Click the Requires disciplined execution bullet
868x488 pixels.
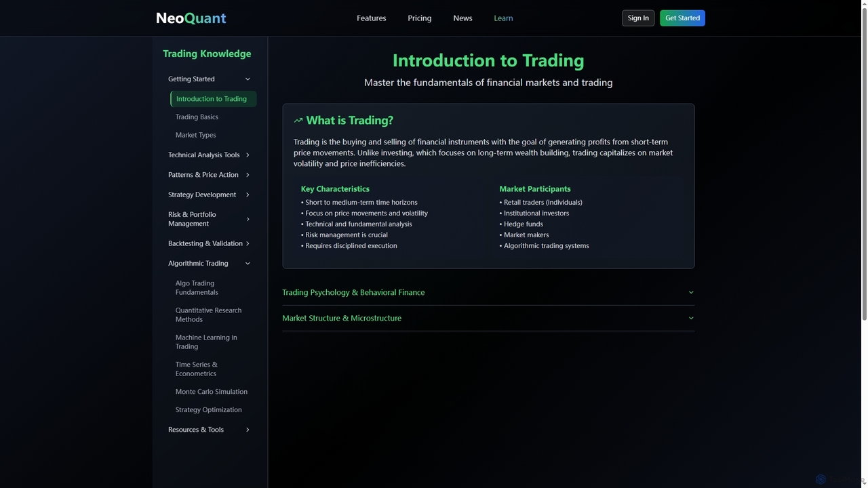(x=349, y=246)
